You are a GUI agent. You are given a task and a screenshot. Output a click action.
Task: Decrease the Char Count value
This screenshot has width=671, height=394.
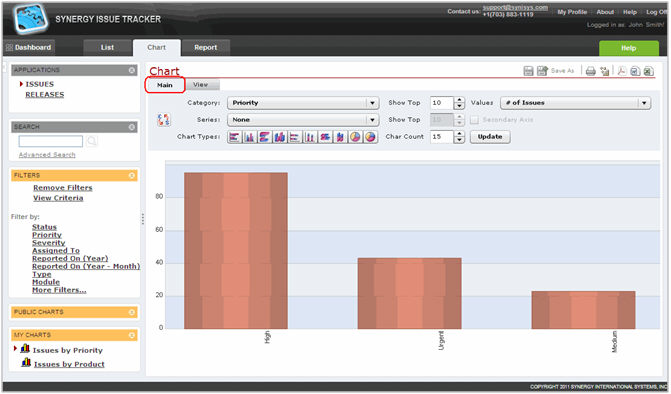tap(459, 140)
